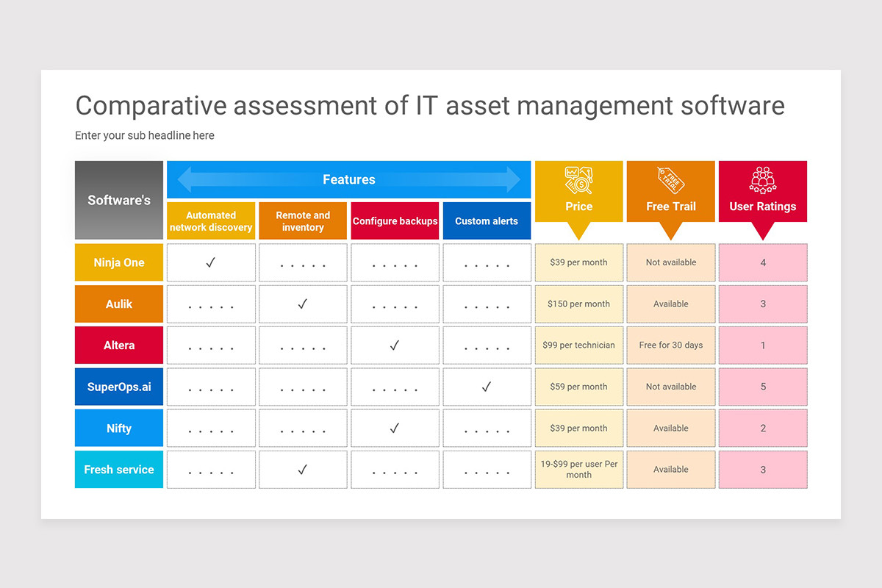Click Fresh service 'Available' free trial cell

point(670,469)
